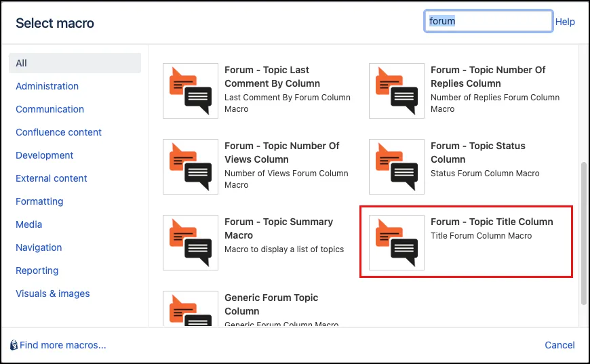Select Forum - Topic Number Of Views Column title
The width and height of the screenshot is (590, 364).
282,153
